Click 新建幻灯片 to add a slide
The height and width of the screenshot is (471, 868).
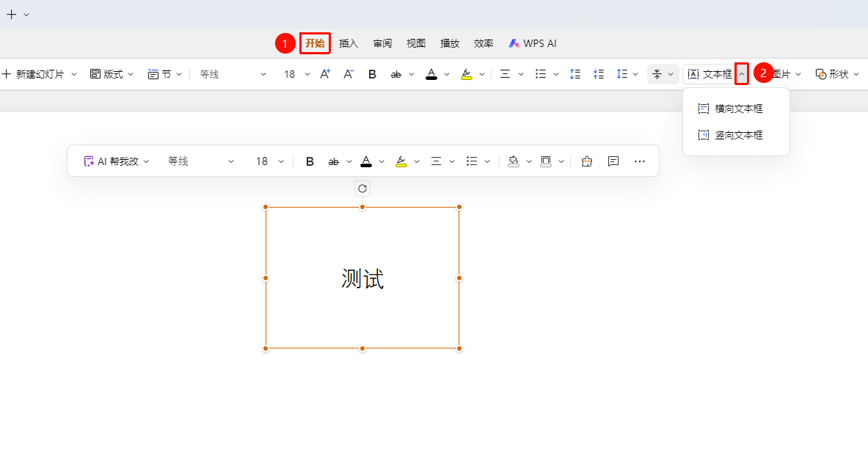point(34,74)
